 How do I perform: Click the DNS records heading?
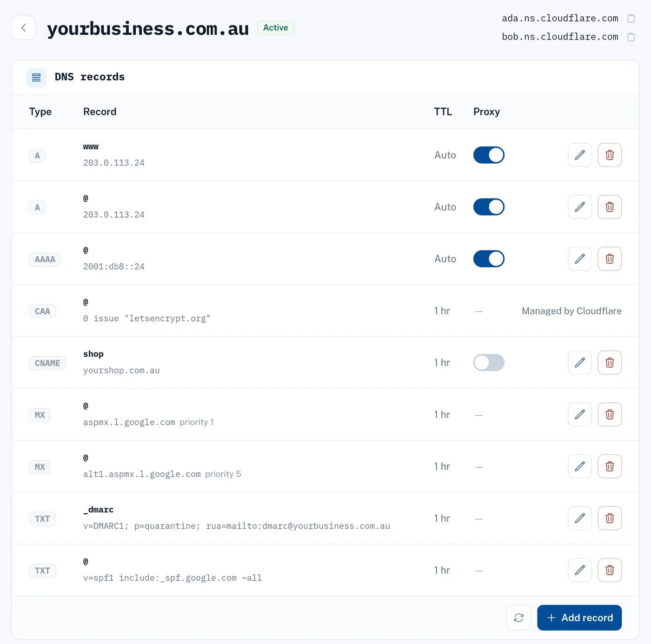[90, 77]
